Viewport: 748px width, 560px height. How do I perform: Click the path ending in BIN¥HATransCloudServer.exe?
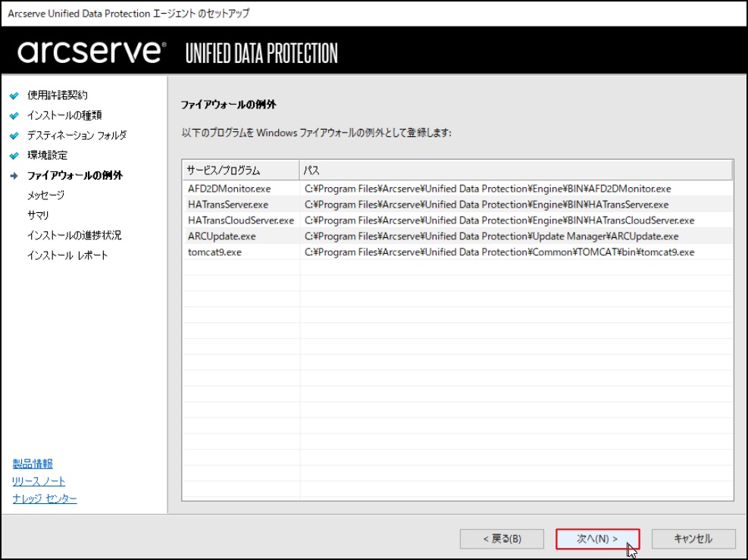click(x=499, y=221)
